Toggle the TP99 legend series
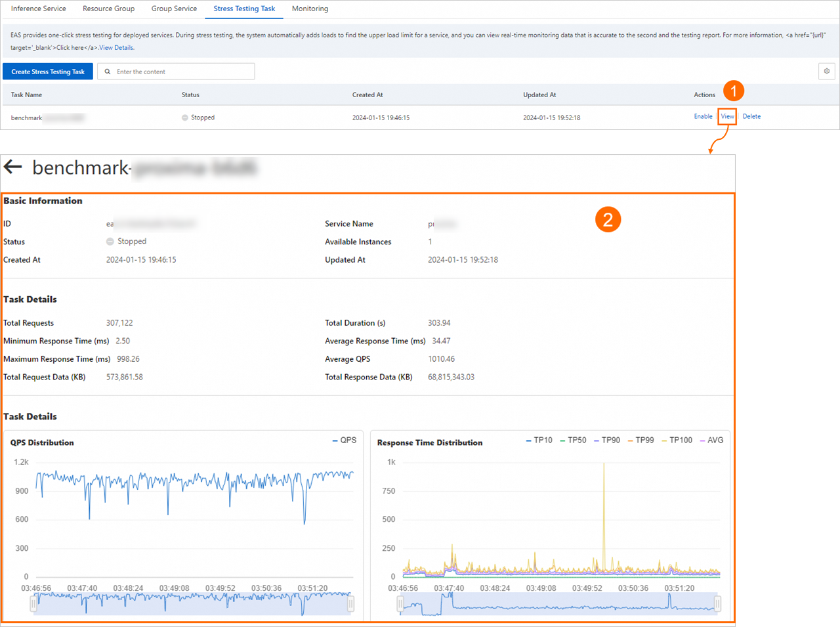 [641, 440]
